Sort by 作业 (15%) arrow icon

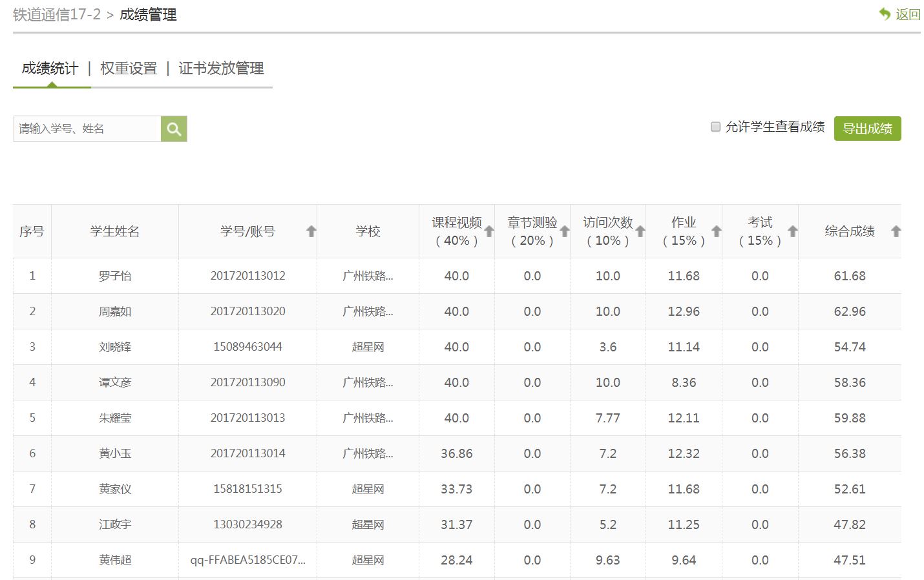[x=717, y=231]
